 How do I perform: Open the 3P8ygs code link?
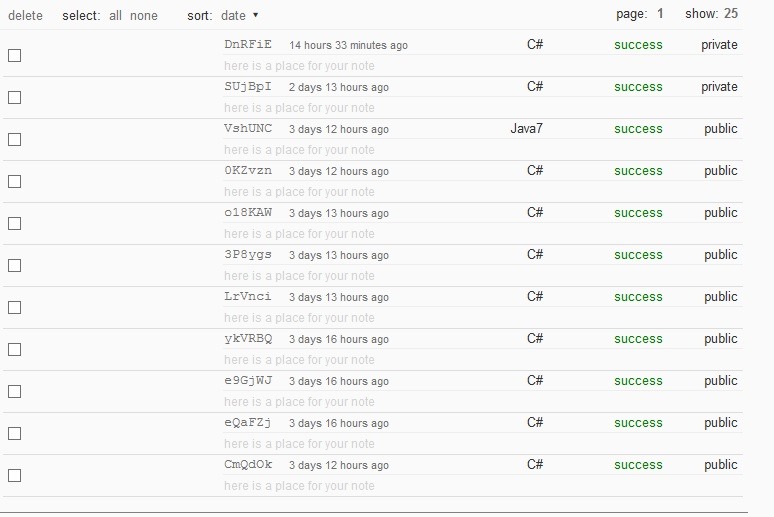tap(248, 254)
